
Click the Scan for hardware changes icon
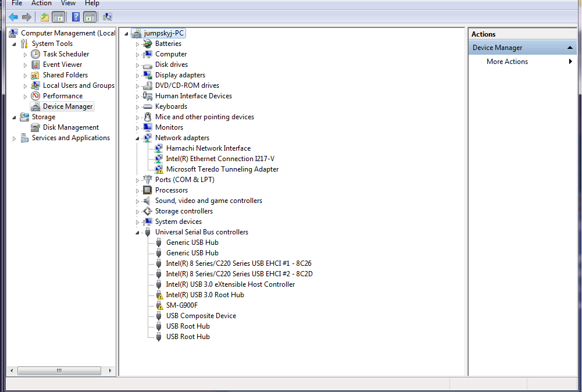click(x=108, y=17)
